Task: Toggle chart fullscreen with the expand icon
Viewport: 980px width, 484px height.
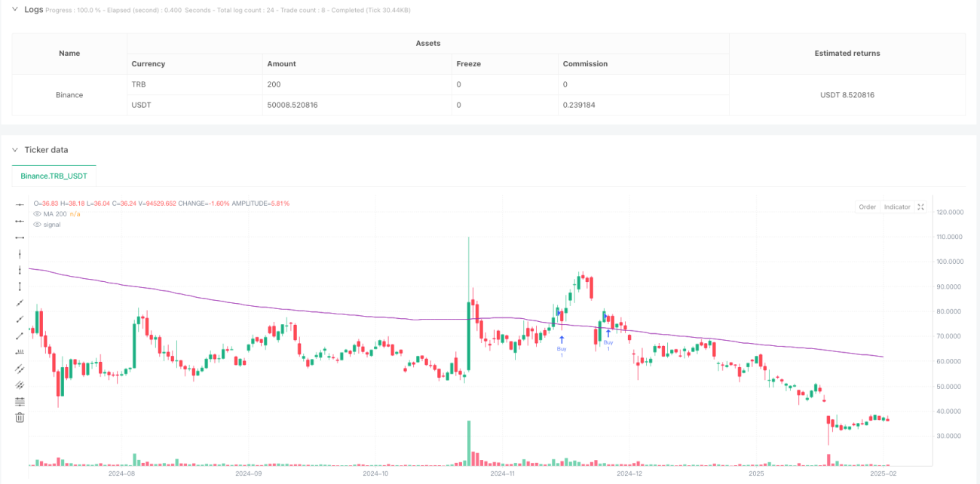Action: click(x=921, y=207)
